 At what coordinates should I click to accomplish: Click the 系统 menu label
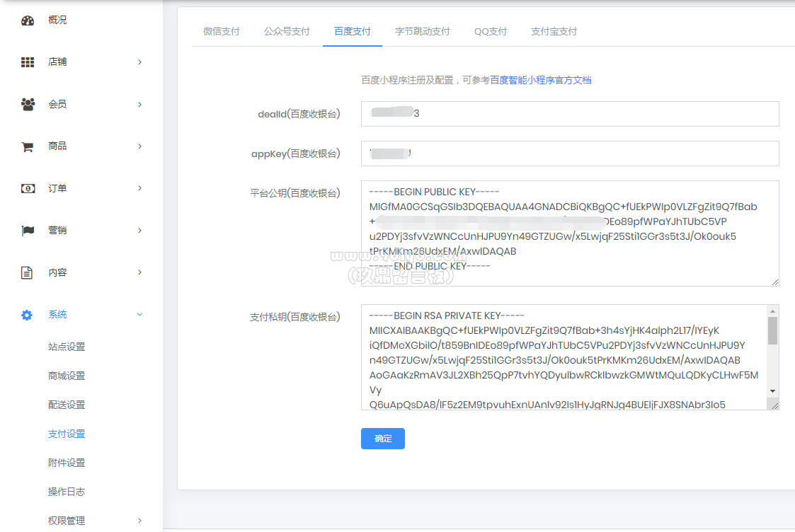click(57, 315)
